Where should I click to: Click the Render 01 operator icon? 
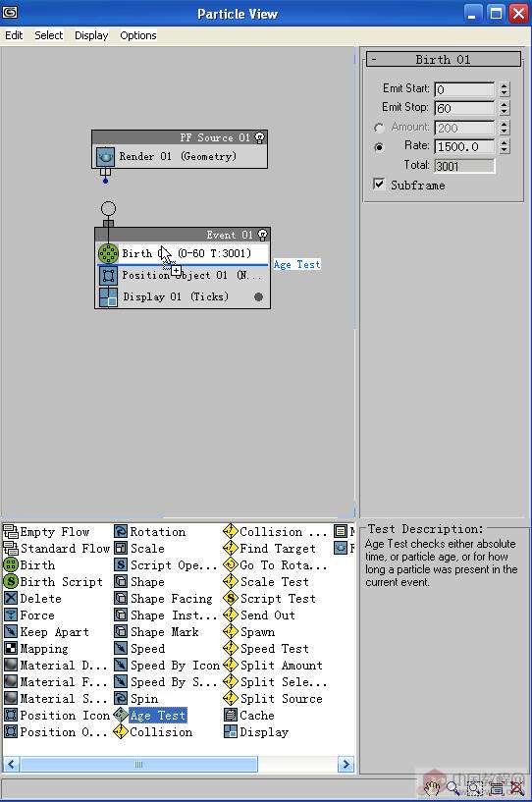[105, 156]
